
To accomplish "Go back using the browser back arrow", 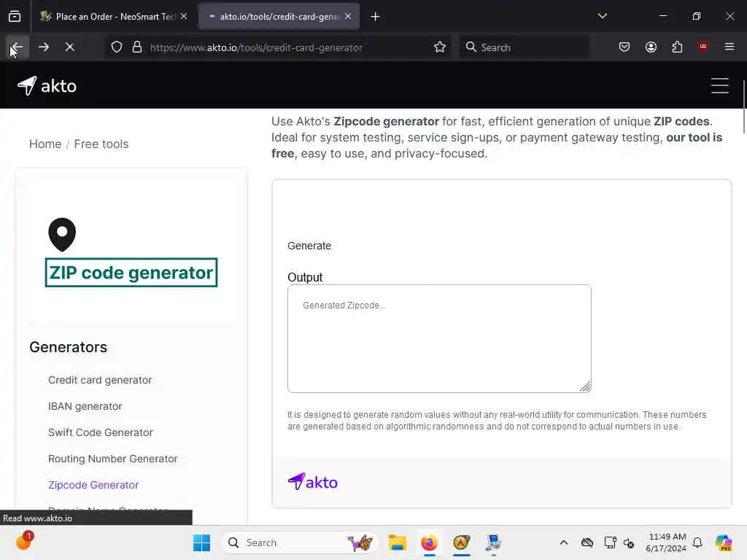I will click(17, 47).
